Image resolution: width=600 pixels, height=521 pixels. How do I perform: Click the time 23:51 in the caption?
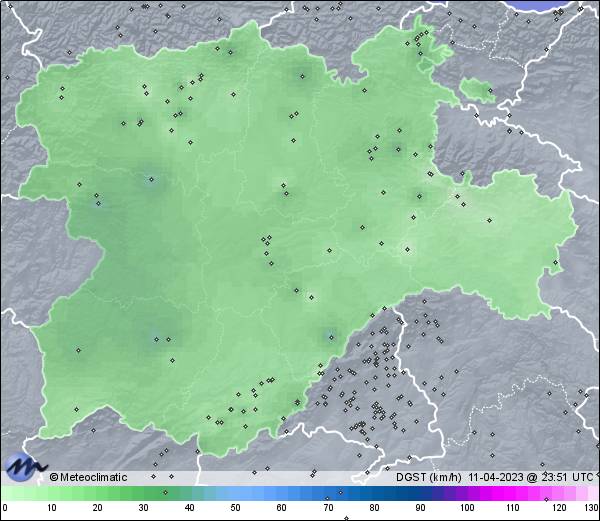554,477
